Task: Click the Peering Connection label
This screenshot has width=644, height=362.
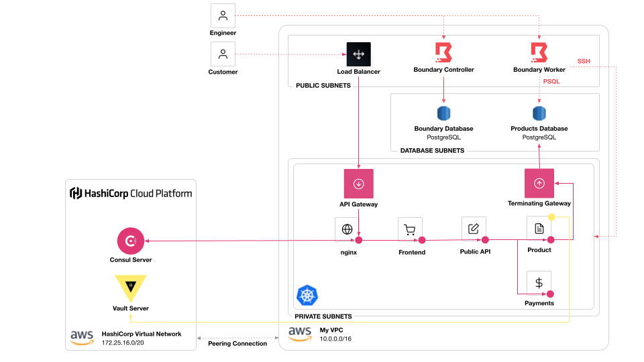Action: (x=237, y=343)
